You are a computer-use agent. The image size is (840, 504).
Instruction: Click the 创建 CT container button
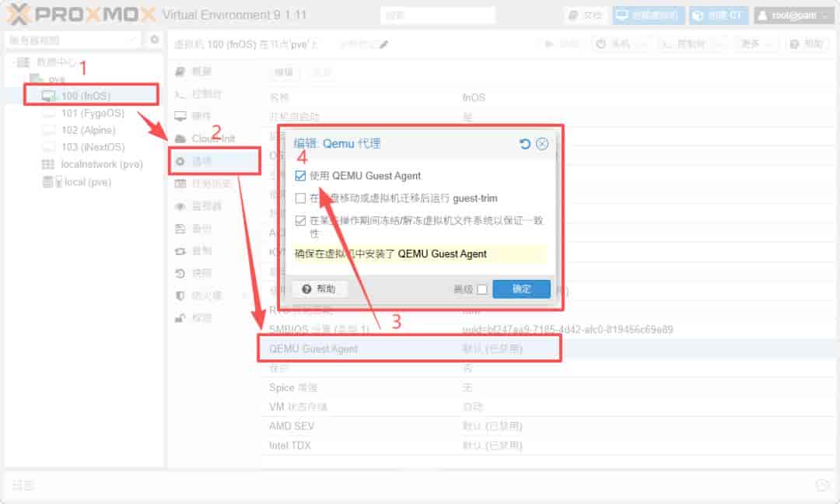(719, 15)
